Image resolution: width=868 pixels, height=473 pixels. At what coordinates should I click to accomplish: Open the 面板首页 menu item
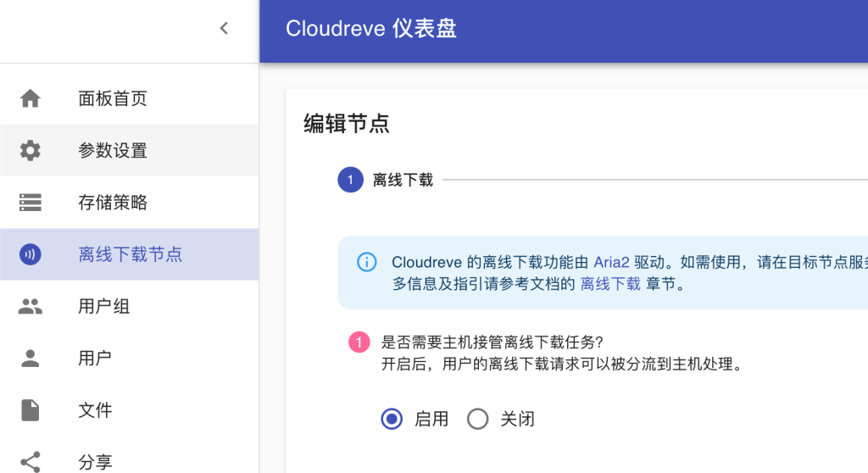click(x=113, y=99)
